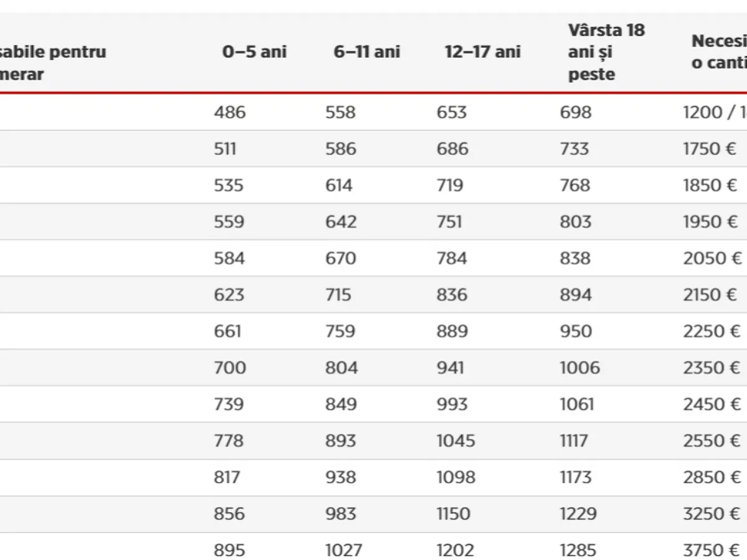Select the cell with value 803
Image resolution: width=747 pixels, height=560 pixels.
click(575, 222)
